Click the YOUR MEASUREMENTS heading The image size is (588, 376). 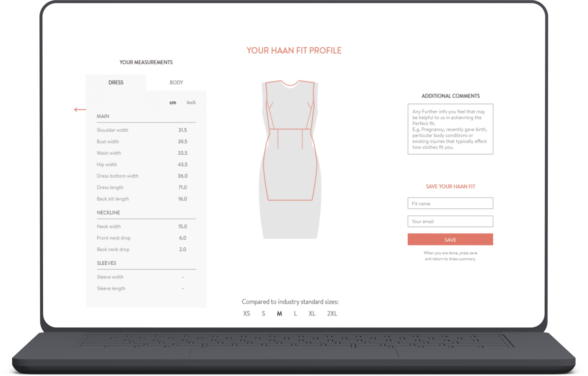click(146, 63)
